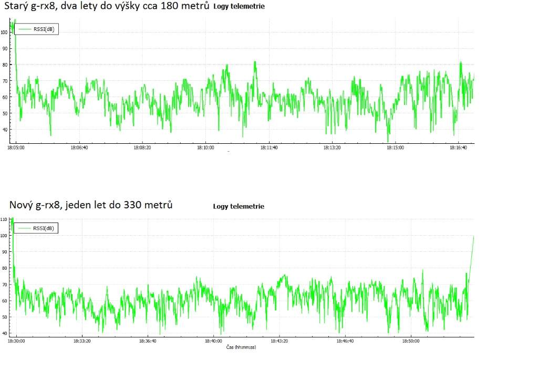Image resolution: width=538 pixels, height=392 pixels.
Task: Click the 18:10:00 time axis label
Action: [x=205, y=148]
